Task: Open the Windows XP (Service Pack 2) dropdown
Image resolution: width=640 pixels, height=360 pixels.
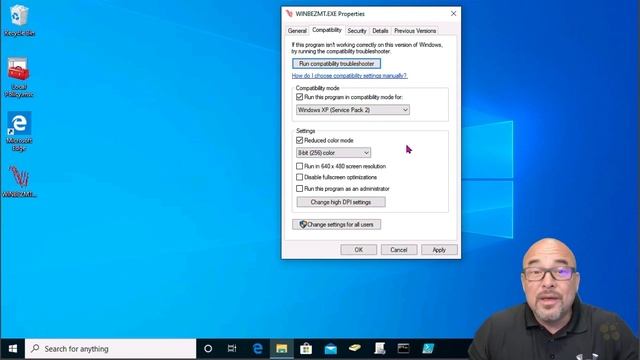Action: click(353, 110)
